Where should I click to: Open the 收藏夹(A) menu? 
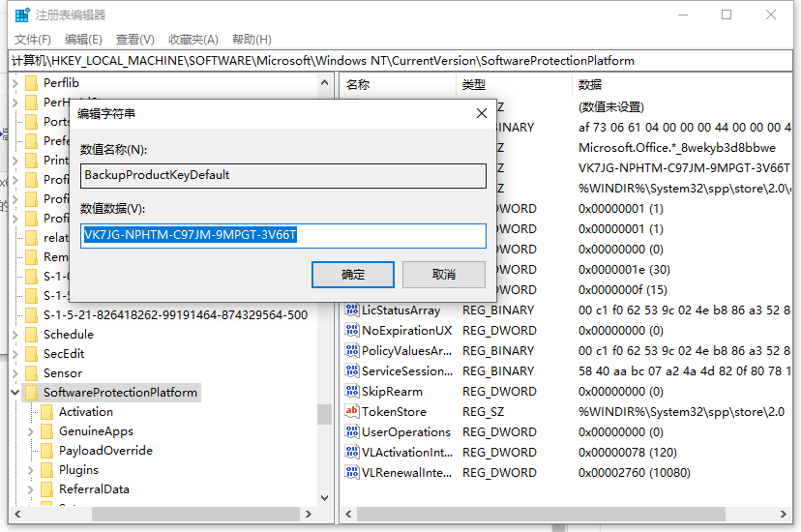(x=193, y=40)
